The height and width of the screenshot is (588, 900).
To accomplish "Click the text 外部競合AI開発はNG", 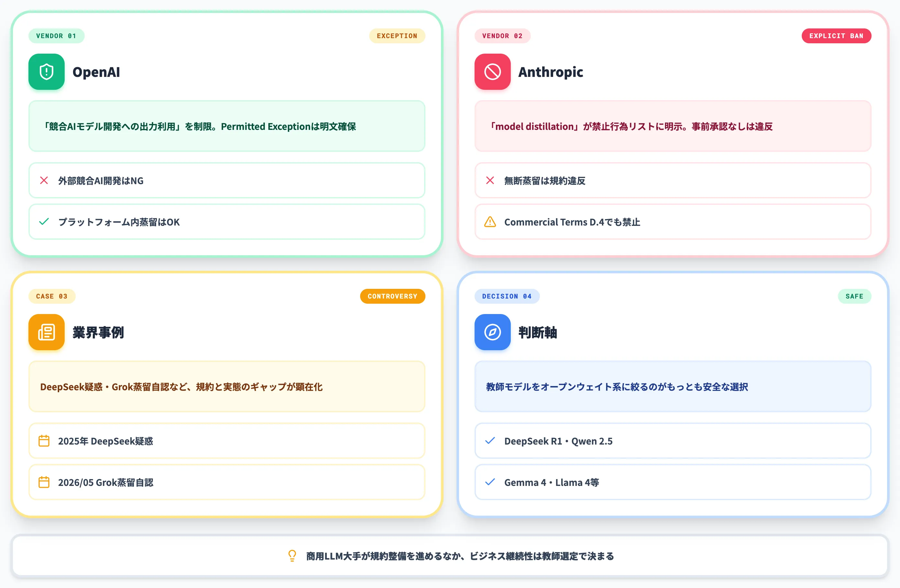I will tap(101, 181).
